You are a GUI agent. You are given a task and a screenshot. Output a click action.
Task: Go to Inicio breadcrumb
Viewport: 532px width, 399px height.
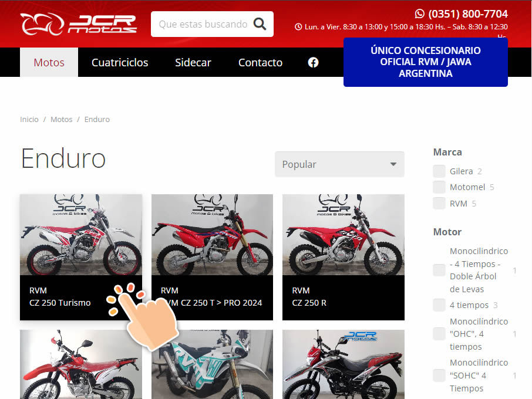click(29, 119)
